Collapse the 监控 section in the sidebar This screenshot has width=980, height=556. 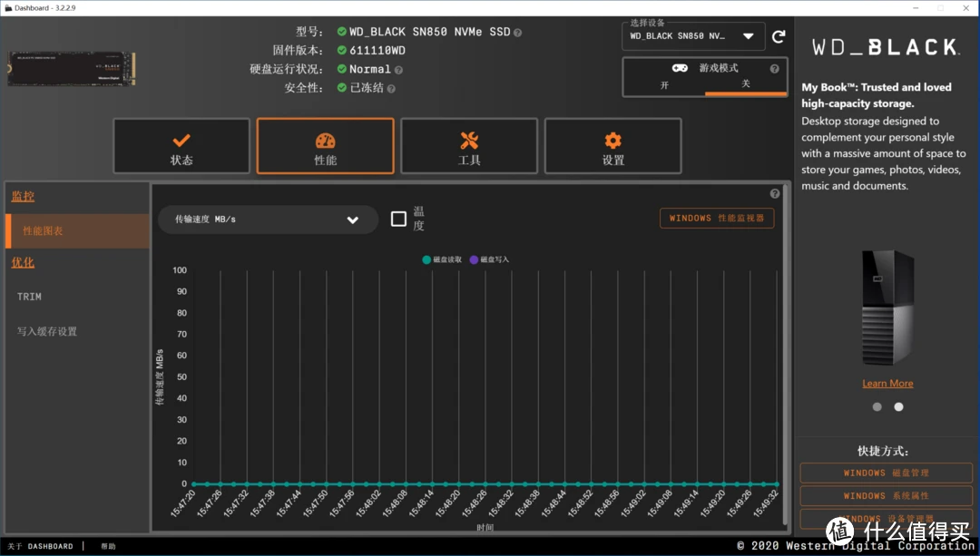(x=23, y=195)
